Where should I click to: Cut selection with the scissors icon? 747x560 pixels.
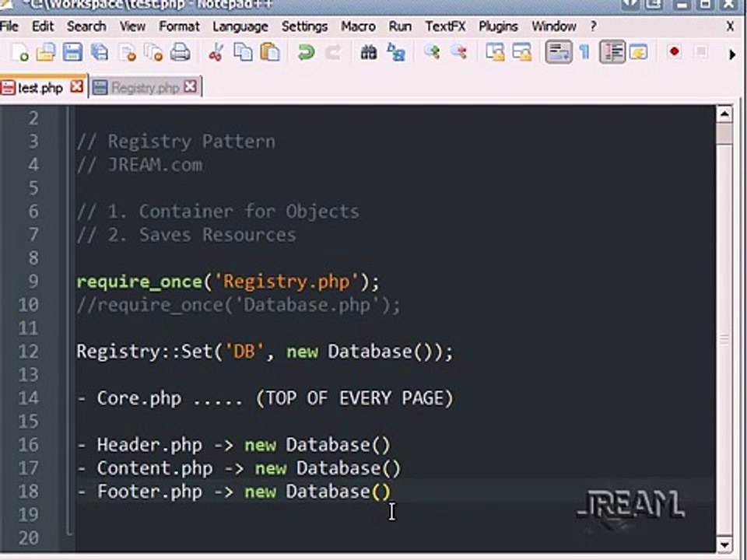pos(216,52)
